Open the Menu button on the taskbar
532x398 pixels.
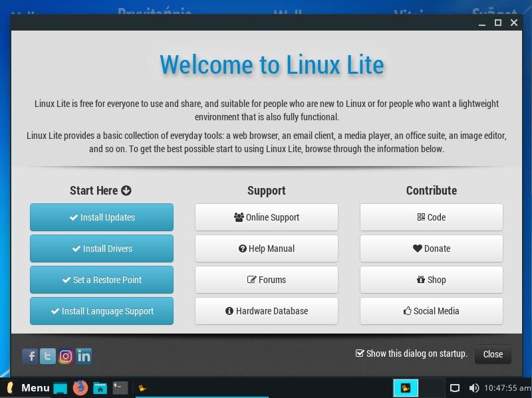pyautogui.click(x=35, y=387)
